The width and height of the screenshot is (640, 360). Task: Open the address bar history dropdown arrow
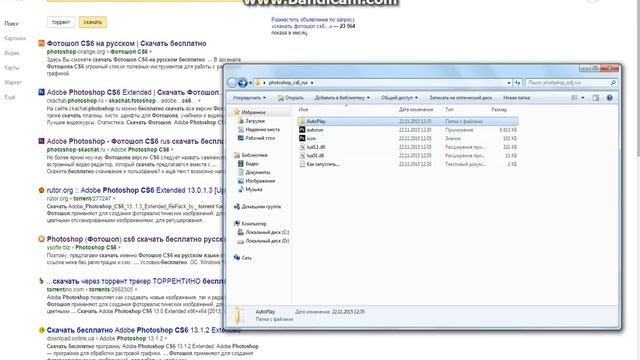509,83
